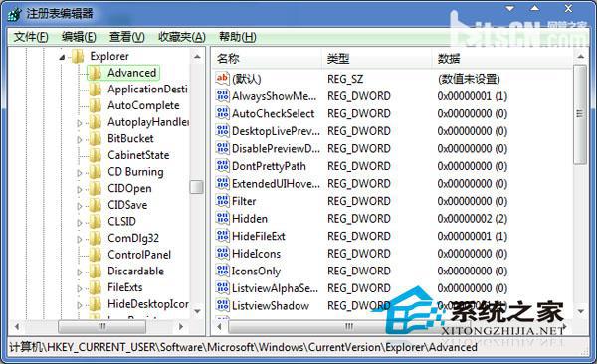Click the BitBucket folder icon
The height and width of the screenshot is (364, 597).
(96, 139)
